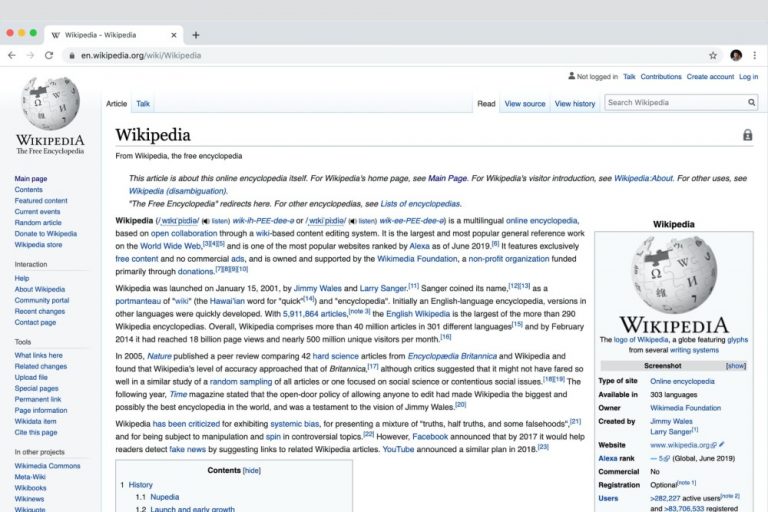Open History in the Contents list
This screenshot has height=512, width=768.
pyautogui.click(x=141, y=485)
